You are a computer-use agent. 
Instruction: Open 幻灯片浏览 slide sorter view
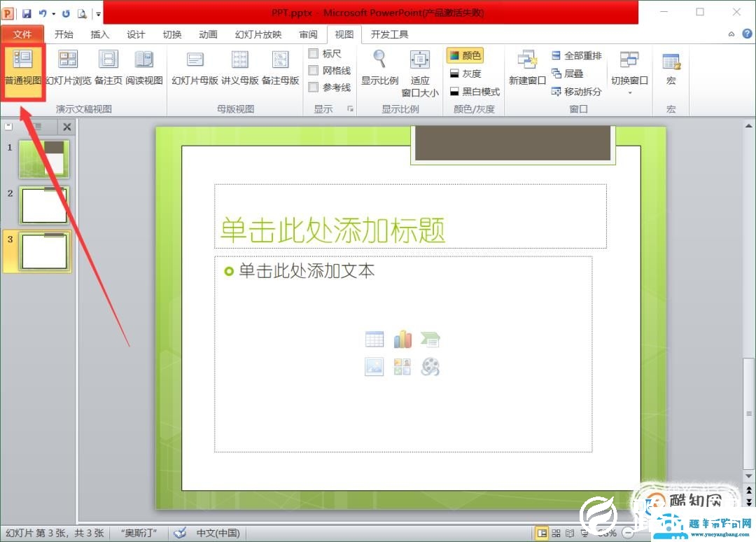coord(68,69)
